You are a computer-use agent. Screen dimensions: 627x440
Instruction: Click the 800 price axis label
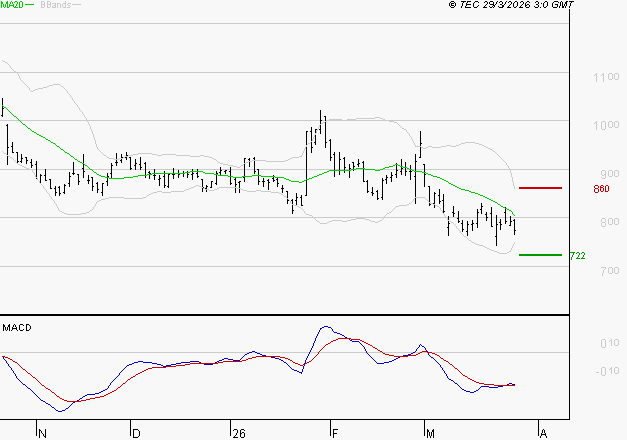coord(610,222)
